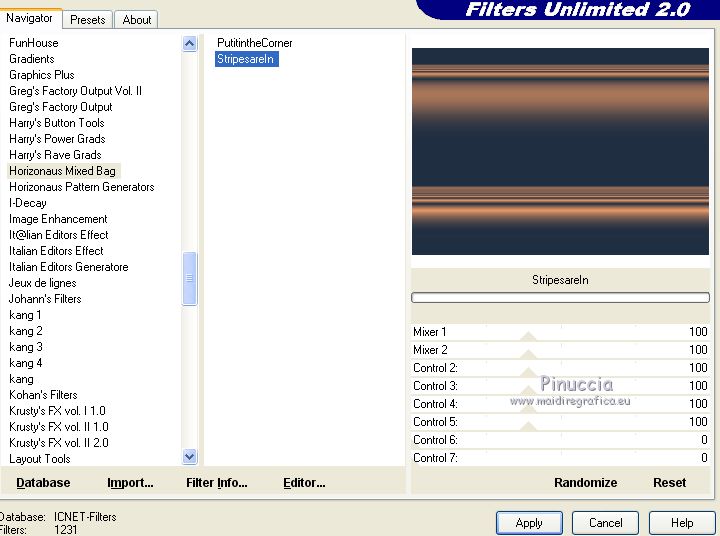Open Filter Info...

[216, 483]
